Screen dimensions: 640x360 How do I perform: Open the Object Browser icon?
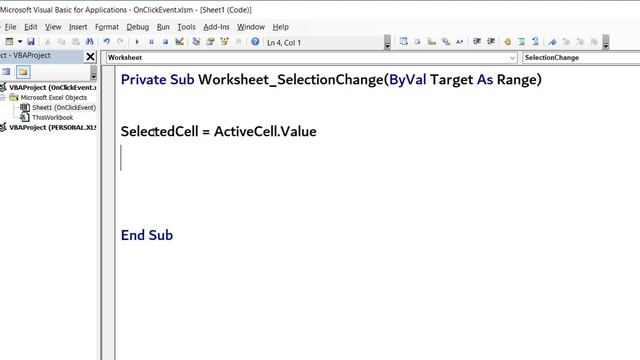224,42
